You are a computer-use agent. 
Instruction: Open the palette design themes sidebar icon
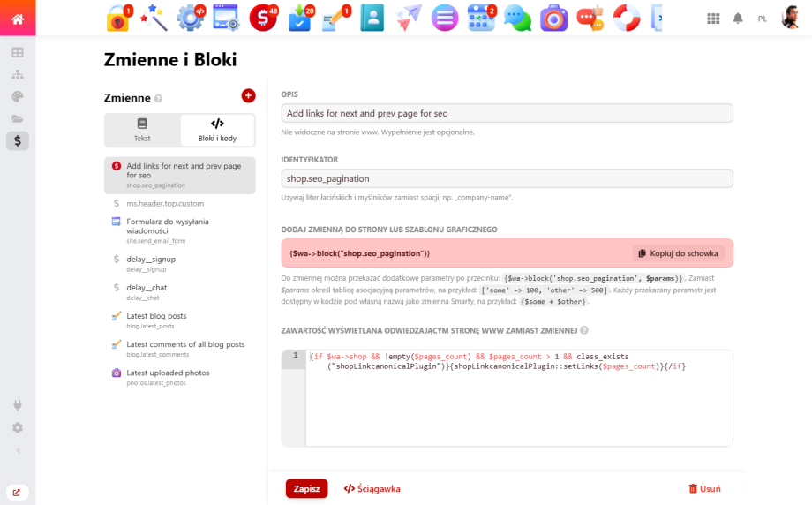(x=18, y=97)
